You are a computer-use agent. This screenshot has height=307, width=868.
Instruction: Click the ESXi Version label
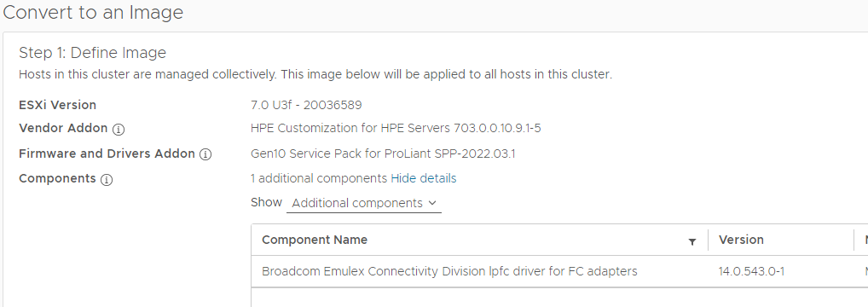pos(58,105)
